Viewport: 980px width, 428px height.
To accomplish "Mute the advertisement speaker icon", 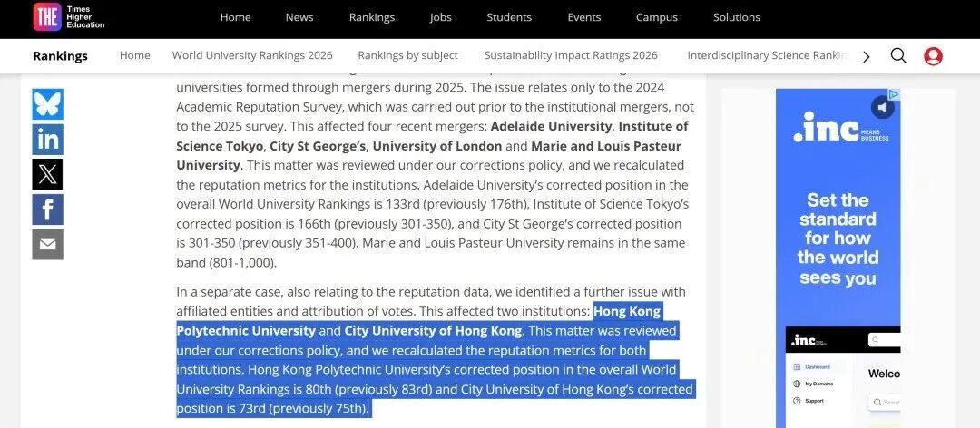I will pos(883,108).
